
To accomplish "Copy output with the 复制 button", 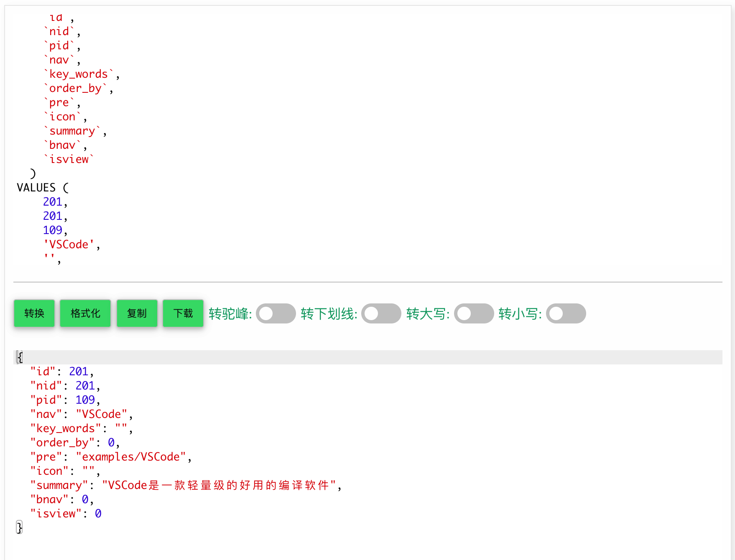I will [137, 313].
